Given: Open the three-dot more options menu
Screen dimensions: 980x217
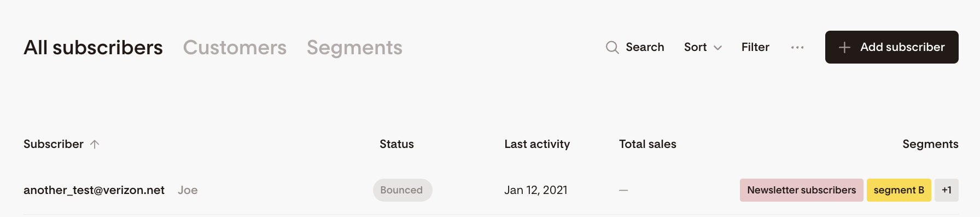Looking at the screenshot, I should (x=797, y=48).
